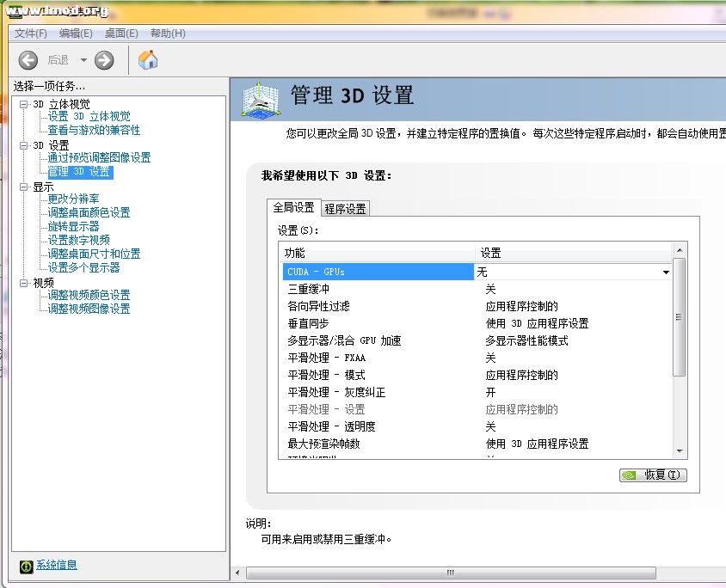
Task: Click the Forward navigation arrow icon
Action: [x=102, y=60]
